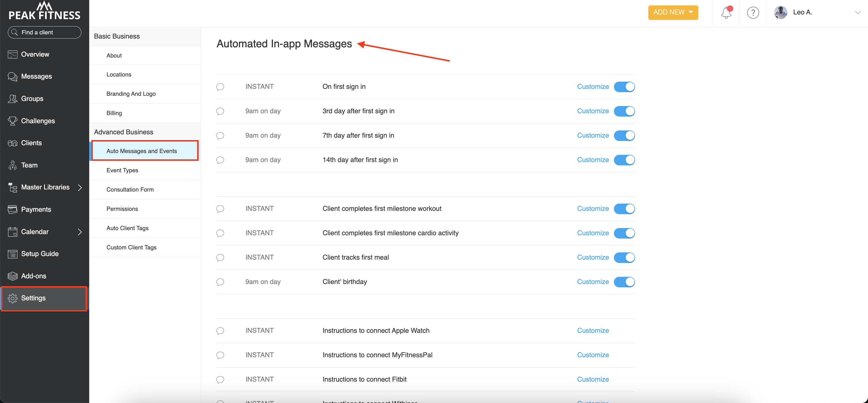Click the Challenges trophy icon
The width and height of the screenshot is (868, 403).
pyautogui.click(x=12, y=121)
